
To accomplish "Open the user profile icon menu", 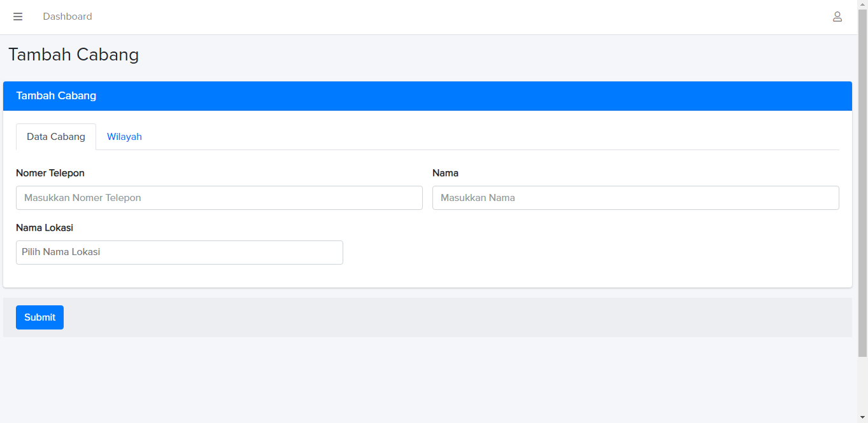I will [x=837, y=17].
